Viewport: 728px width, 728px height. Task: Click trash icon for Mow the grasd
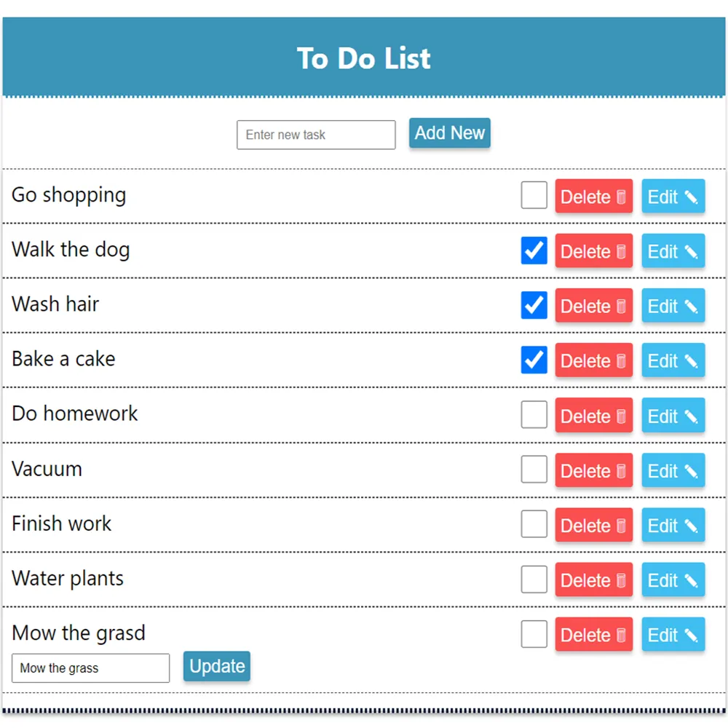click(x=621, y=636)
